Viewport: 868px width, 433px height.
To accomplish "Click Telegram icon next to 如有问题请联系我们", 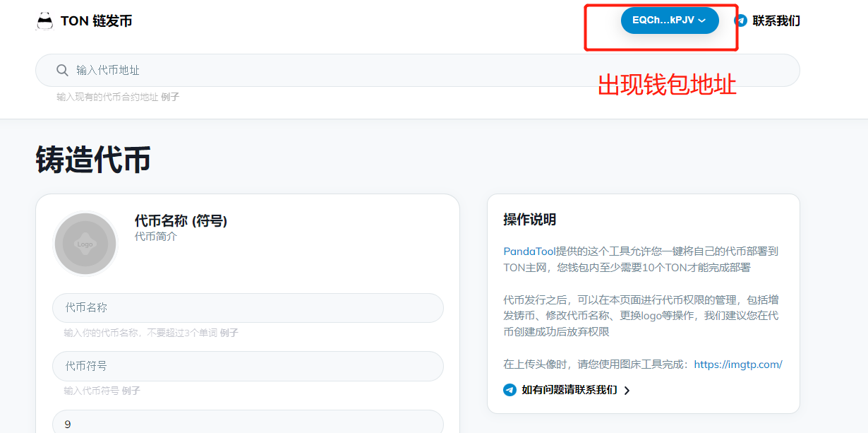I will pos(510,390).
